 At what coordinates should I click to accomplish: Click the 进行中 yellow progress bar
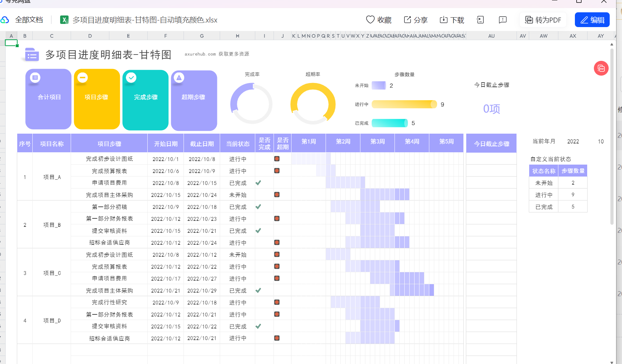pos(404,104)
